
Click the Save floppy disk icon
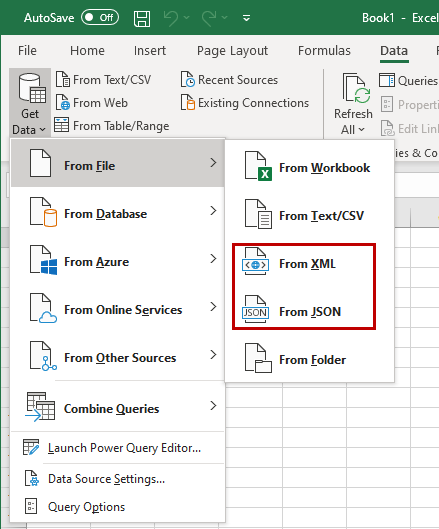[x=142, y=18]
